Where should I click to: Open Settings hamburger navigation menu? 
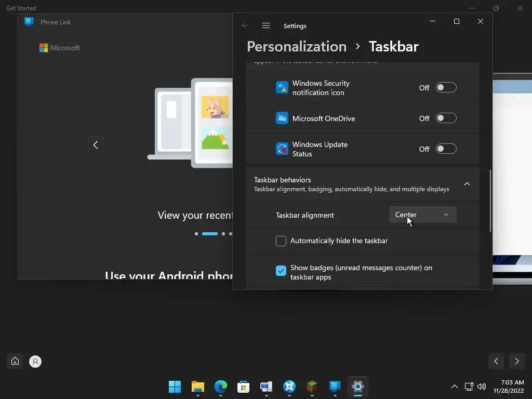266,25
